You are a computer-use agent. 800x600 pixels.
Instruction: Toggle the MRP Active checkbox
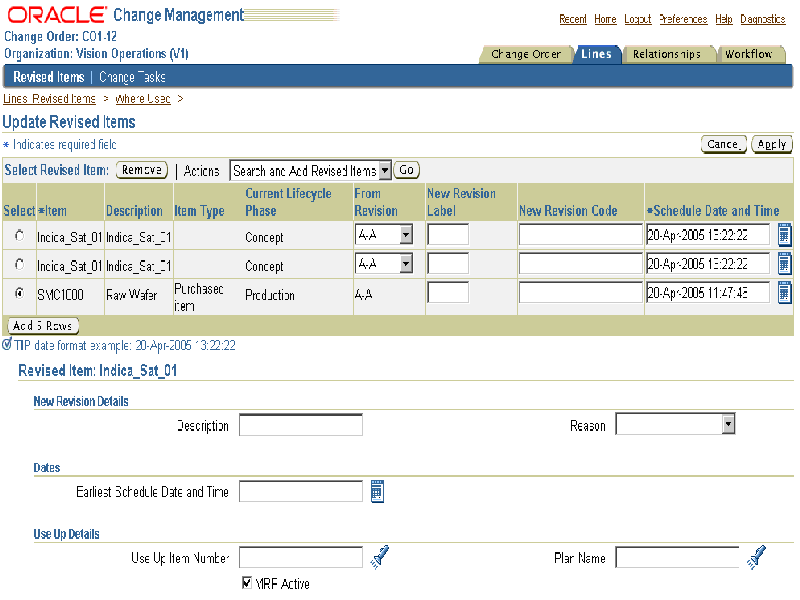coord(247,583)
